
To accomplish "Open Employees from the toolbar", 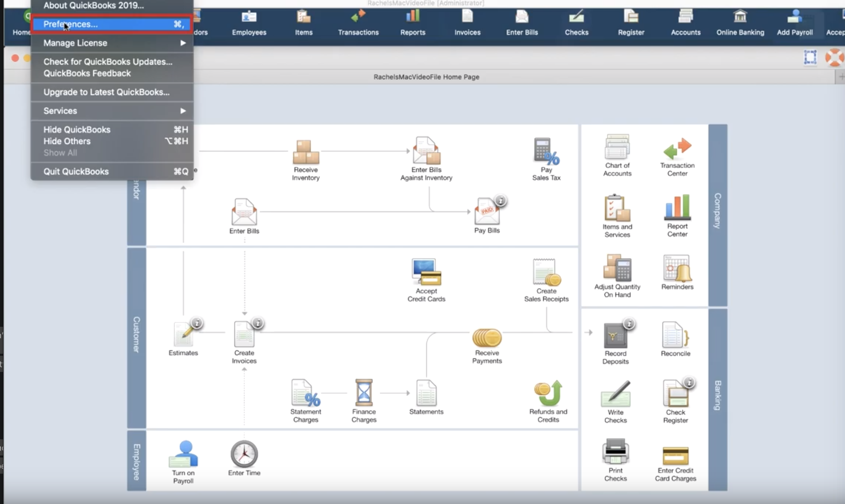I will (249, 23).
